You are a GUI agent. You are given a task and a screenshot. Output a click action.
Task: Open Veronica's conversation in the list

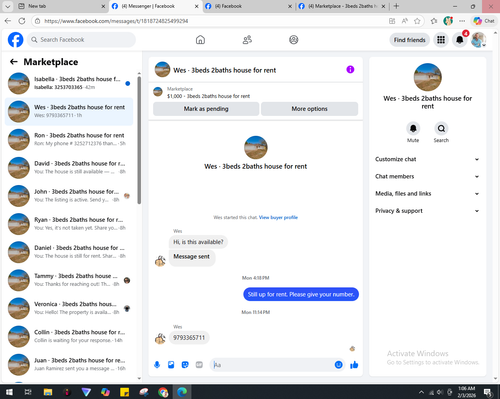(69, 308)
